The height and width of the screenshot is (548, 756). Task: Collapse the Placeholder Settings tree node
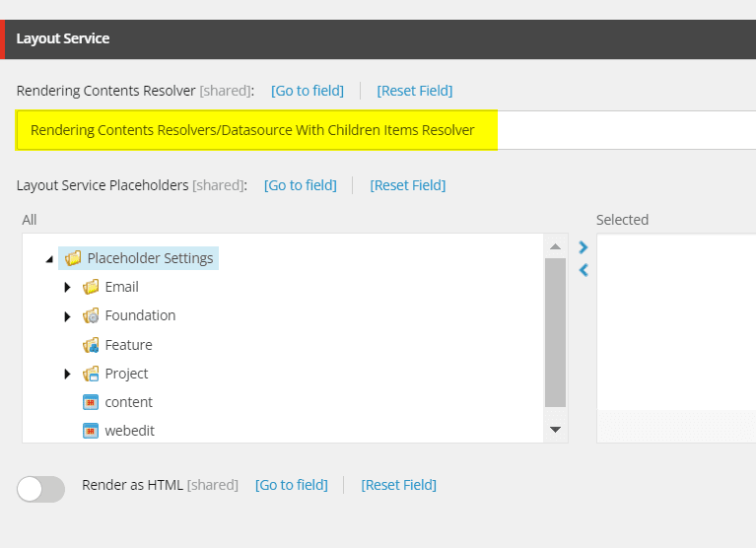(x=49, y=259)
